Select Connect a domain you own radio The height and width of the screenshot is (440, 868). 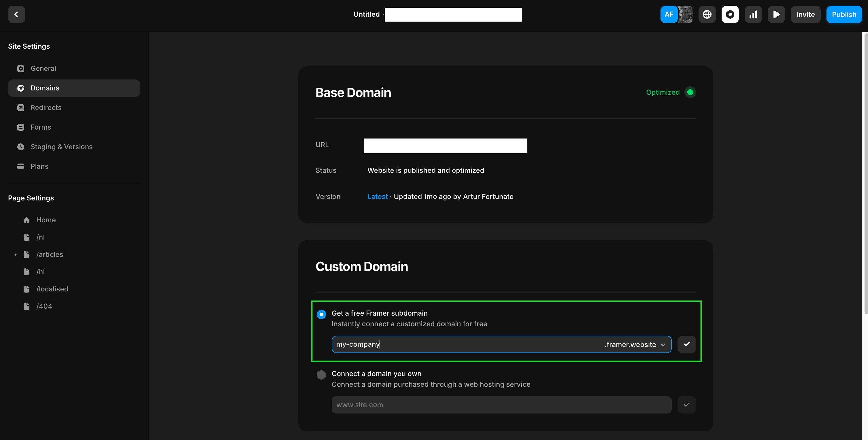coord(321,375)
